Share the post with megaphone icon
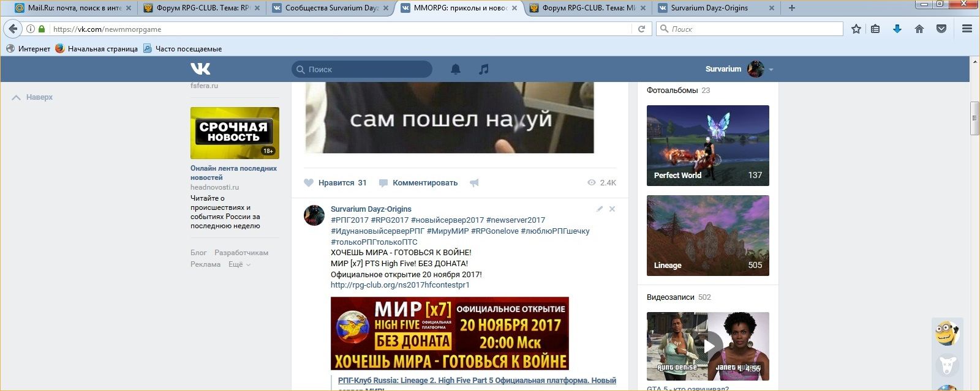The height and width of the screenshot is (391, 980). [474, 182]
